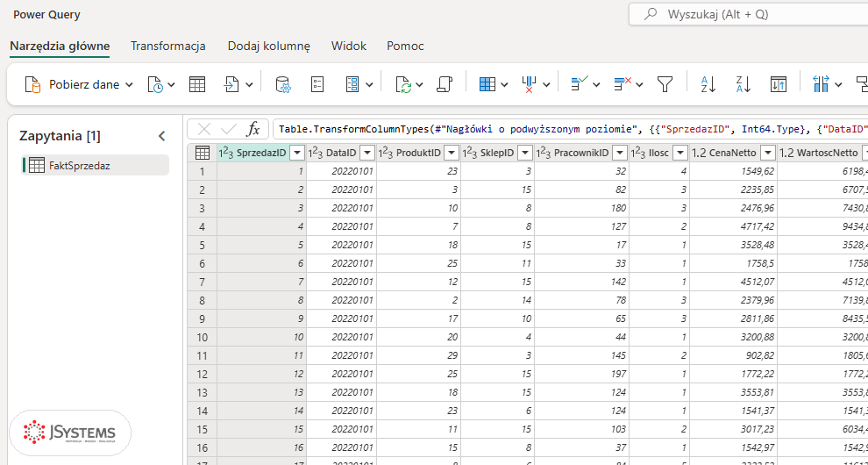Viewport: 868px width, 465px height.
Task: Select the WartoscNetto column header
Action: point(823,152)
